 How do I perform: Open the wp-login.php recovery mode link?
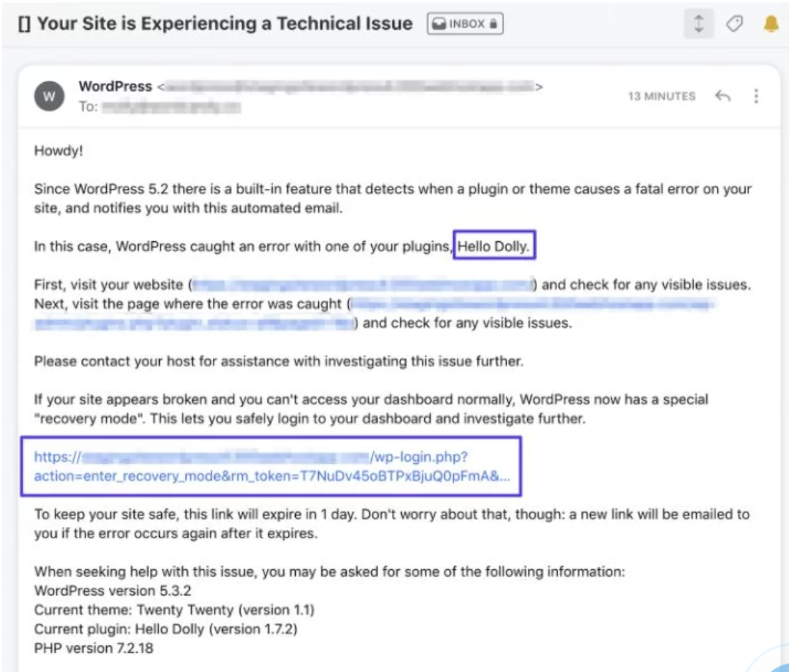click(272, 467)
